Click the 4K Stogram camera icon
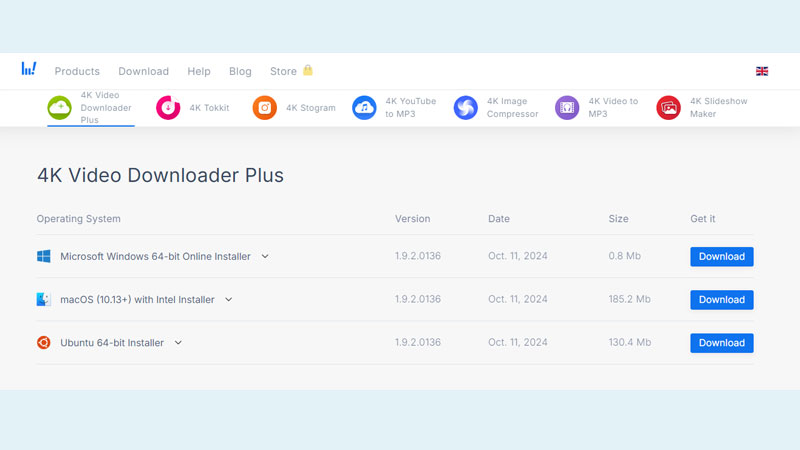This screenshot has height=450, width=800. coord(264,108)
